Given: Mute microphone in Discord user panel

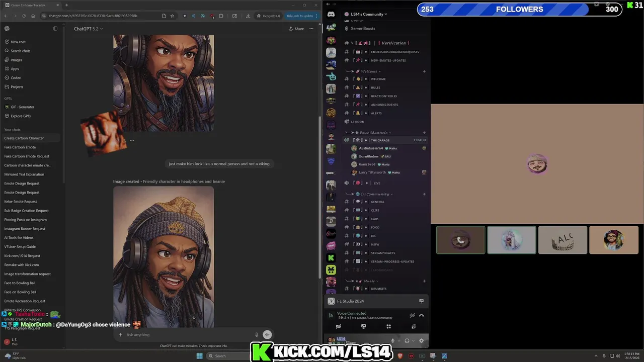Looking at the screenshot, I should click(393, 340).
